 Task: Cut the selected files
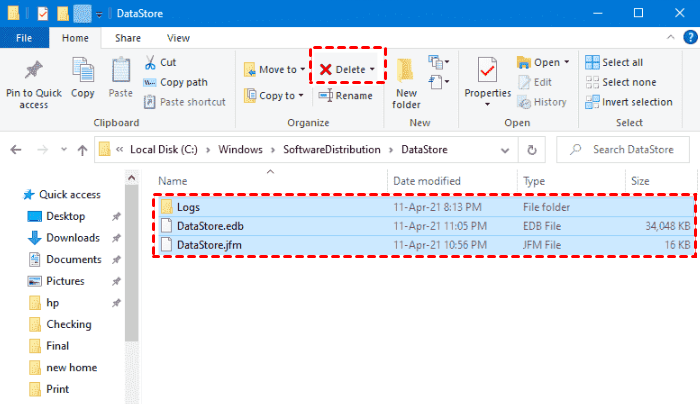pyautogui.click(x=160, y=62)
